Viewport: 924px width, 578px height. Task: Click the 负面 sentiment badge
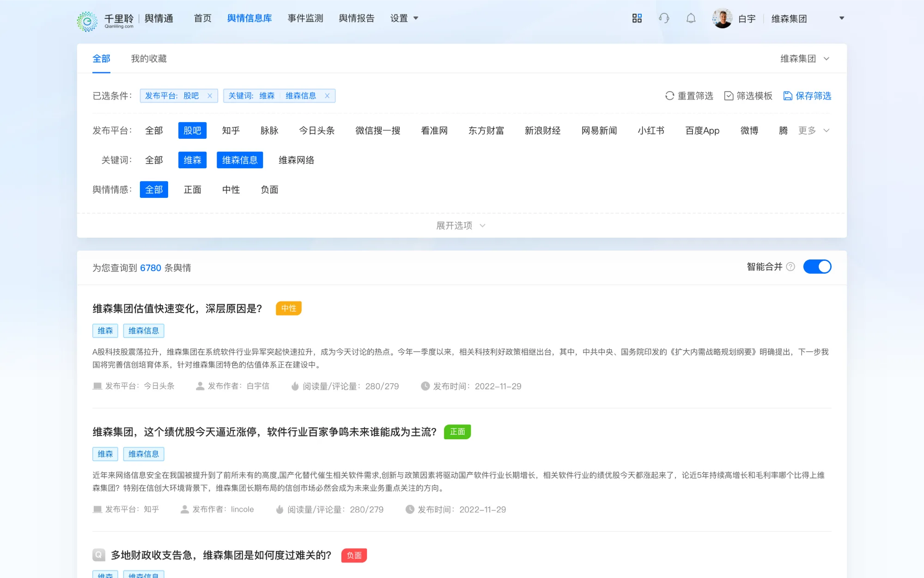coord(354,555)
